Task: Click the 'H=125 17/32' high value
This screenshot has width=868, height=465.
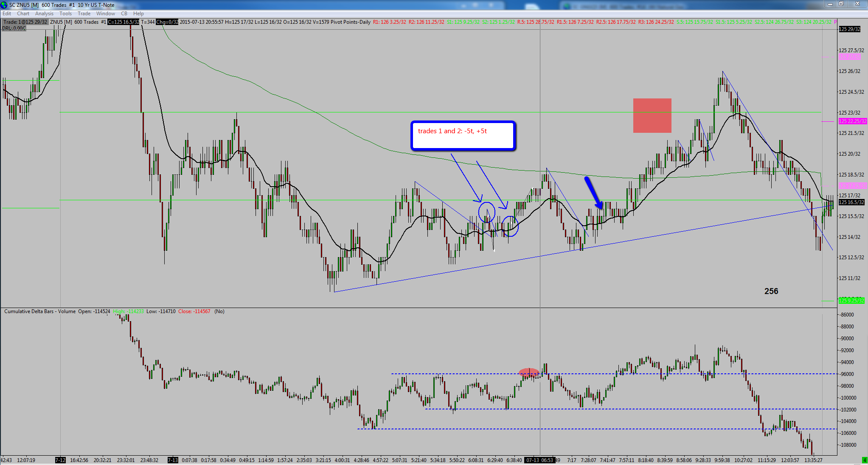Action: click(239, 22)
